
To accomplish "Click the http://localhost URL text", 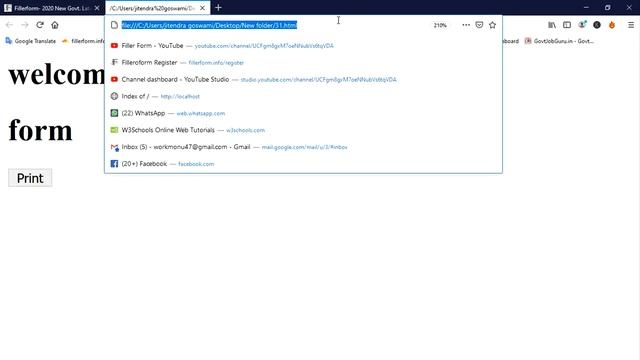I will 180,97.
